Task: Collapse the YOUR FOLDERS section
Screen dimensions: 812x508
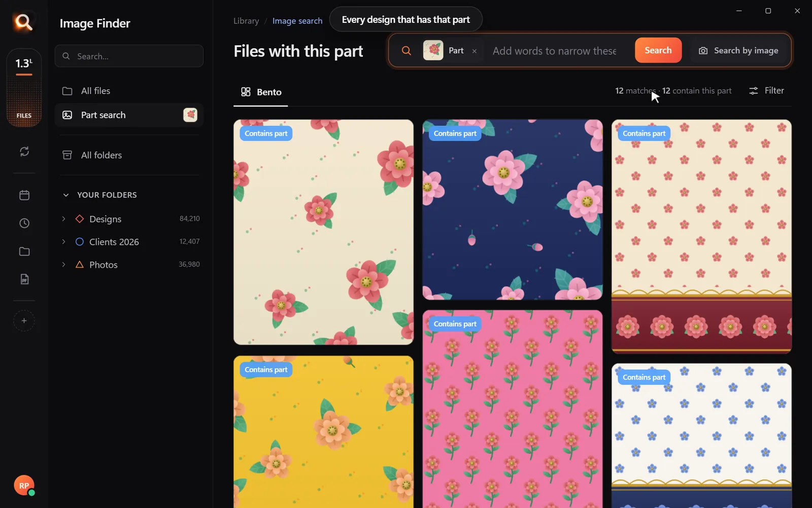Action: [x=65, y=195]
